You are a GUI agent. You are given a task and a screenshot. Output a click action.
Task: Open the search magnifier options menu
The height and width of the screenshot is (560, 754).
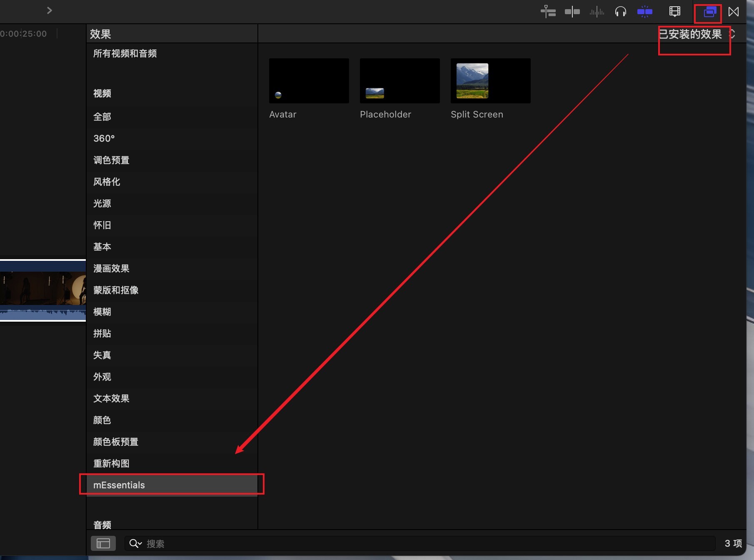(136, 543)
